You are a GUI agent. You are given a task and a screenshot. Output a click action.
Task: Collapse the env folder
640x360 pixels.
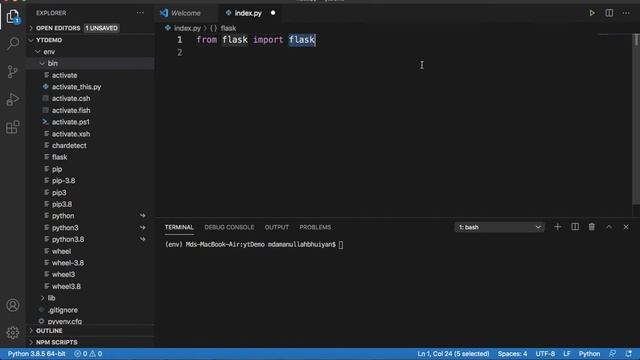[49, 52]
